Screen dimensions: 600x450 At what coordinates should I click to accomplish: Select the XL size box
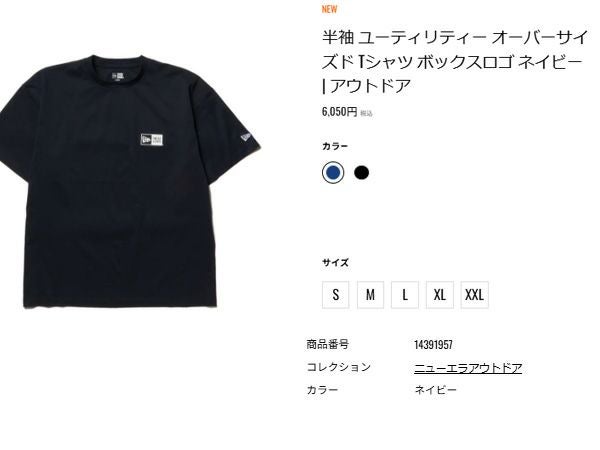click(440, 295)
